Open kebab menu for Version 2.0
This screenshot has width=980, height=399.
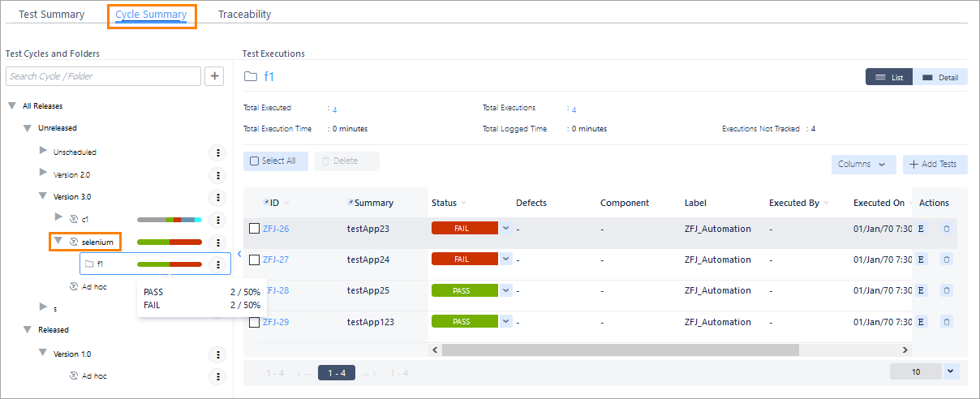(217, 175)
